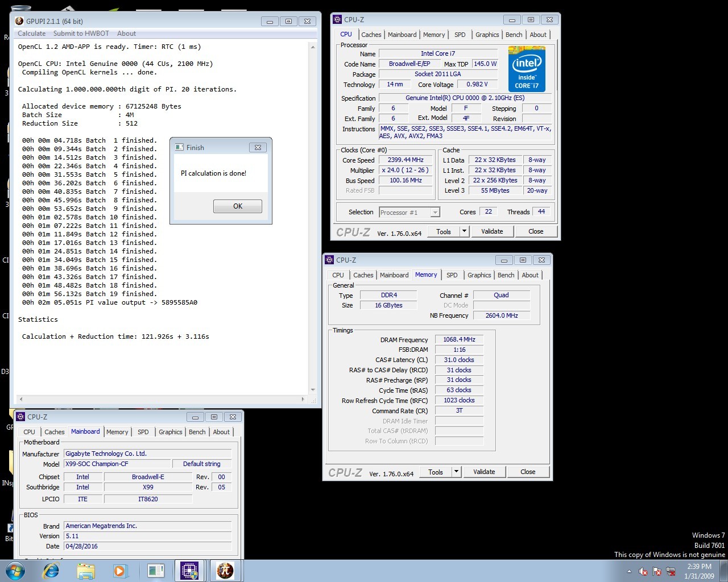
Task: Open Bench tab in Mainboard window
Action: pos(197,432)
